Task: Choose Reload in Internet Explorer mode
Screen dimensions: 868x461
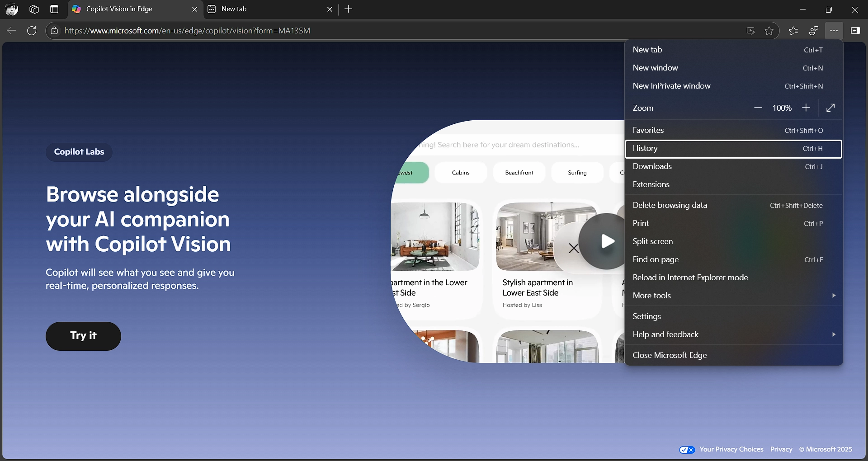Action: coord(734,278)
